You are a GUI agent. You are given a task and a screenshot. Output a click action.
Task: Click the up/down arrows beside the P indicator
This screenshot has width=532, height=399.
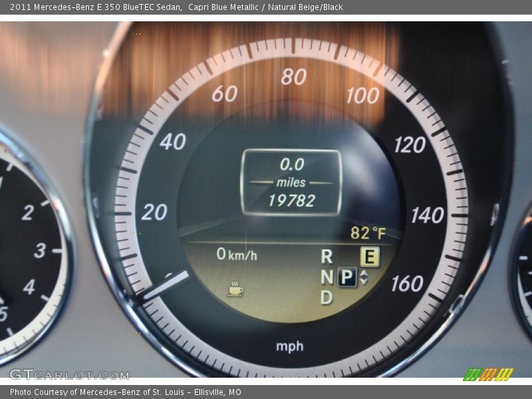click(363, 277)
